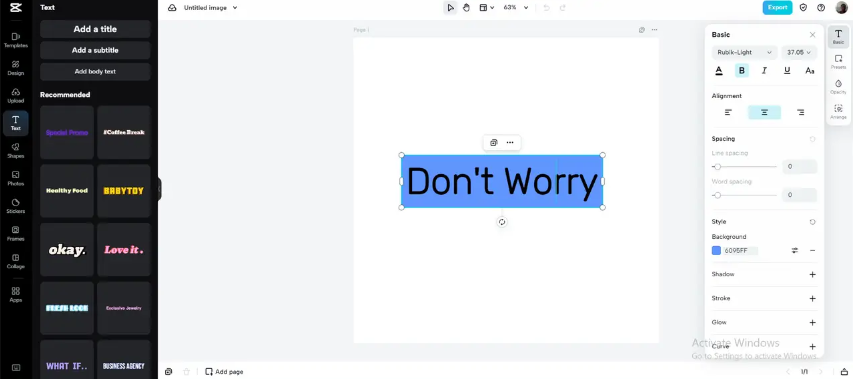This screenshot has height=379, width=853.
Task: Click the Export button
Action: click(x=777, y=8)
